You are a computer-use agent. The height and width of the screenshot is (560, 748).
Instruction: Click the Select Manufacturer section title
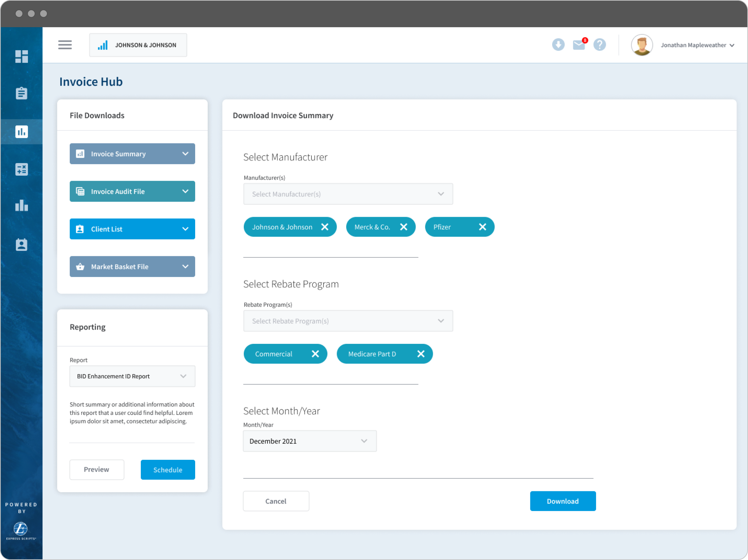285,157
